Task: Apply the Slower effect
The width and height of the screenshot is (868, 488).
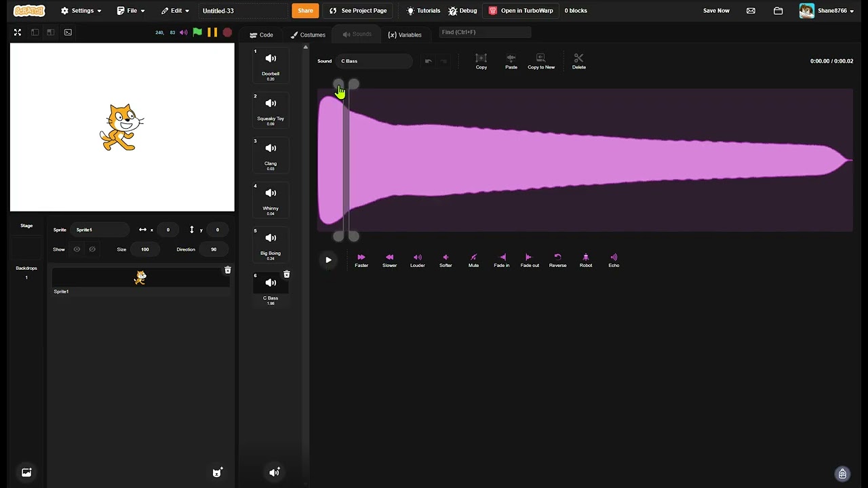Action: pos(389,260)
